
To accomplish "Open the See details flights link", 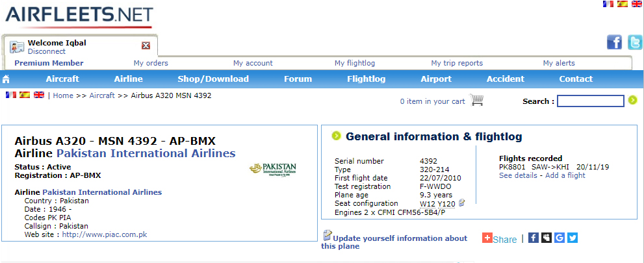I will 518,175.
